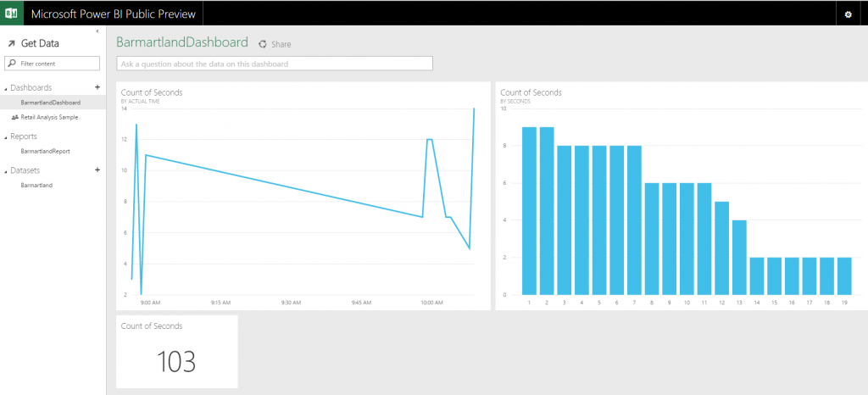Select bar 13 in the bar chart
868x395 pixels.
tap(739, 257)
